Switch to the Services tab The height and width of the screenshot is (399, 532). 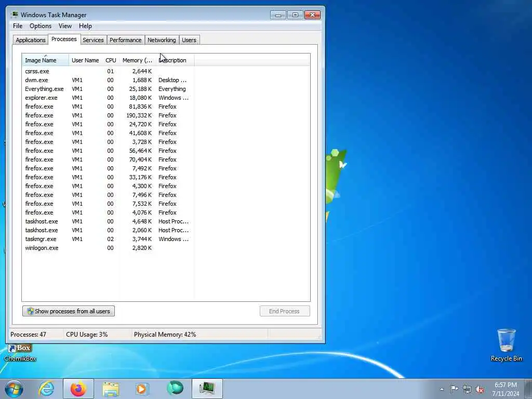tap(93, 39)
